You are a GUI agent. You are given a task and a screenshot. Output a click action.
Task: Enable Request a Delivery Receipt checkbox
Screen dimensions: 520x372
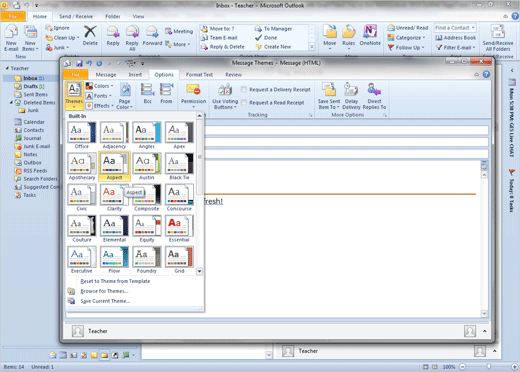click(x=244, y=89)
